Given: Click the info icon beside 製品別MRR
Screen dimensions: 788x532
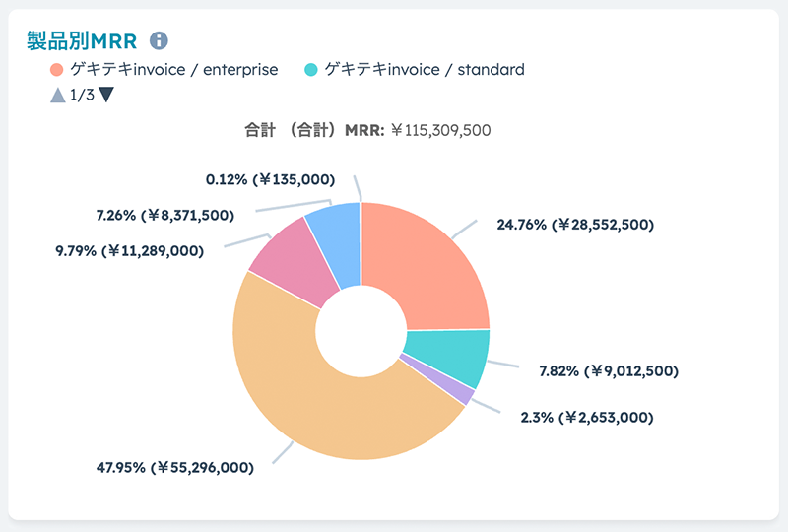Looking at the screenshot, I should [159, 40].
